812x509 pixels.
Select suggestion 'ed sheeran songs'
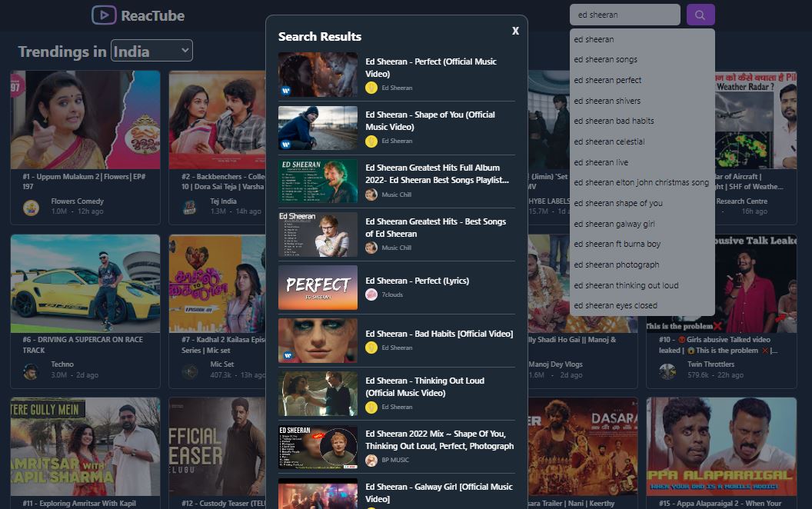[642, 59]
